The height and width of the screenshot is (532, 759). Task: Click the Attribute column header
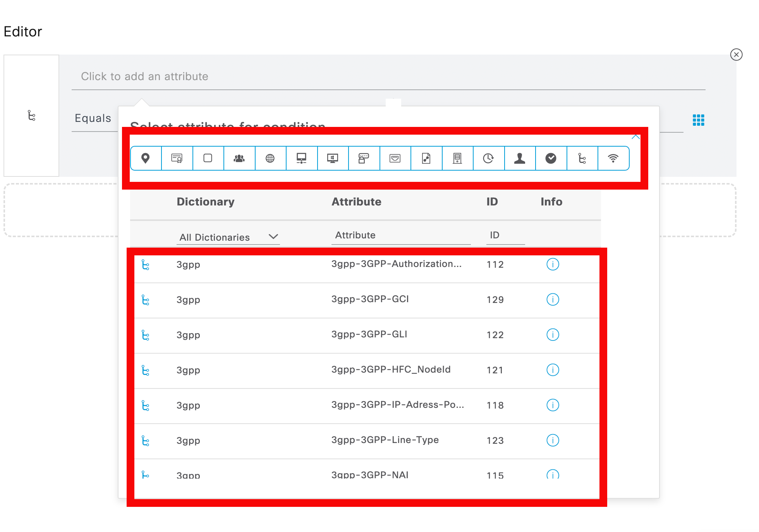356,202
